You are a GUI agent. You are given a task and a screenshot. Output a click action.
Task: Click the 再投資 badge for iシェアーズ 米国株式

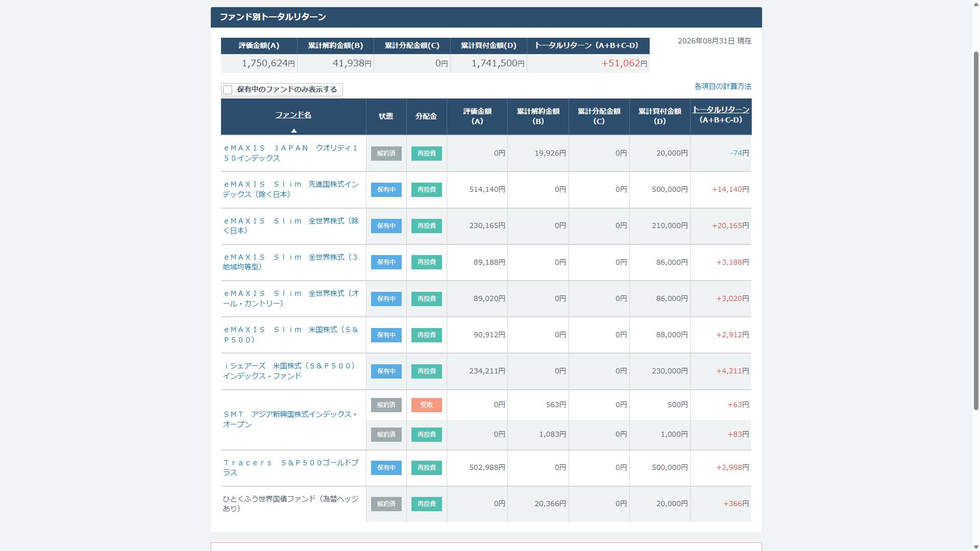427,371
